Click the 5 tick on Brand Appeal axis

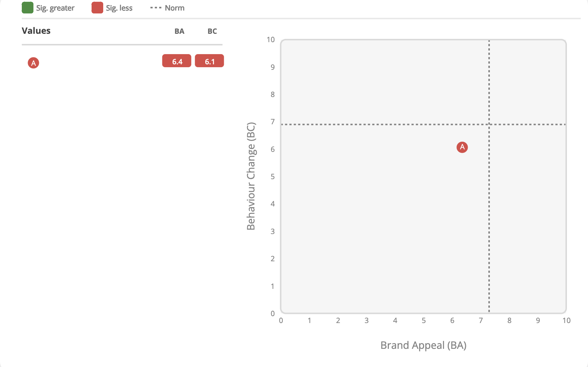(x=424, y=320)
